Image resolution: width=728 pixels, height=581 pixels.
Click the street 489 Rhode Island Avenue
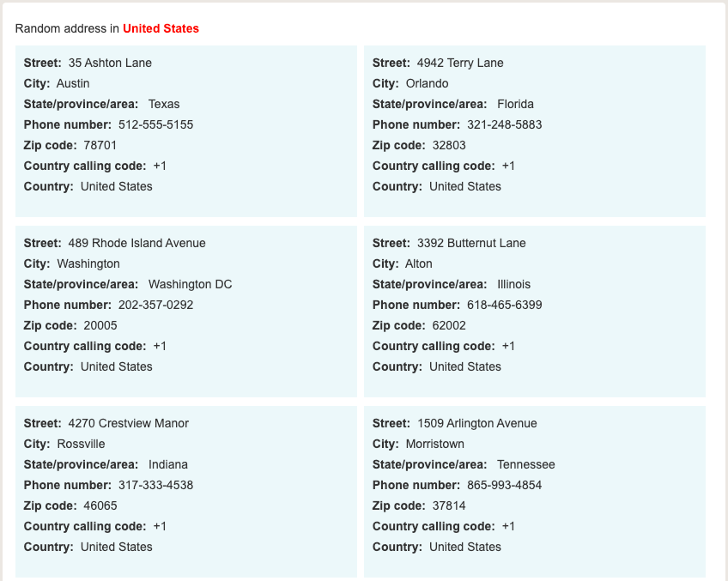coord(137,243)
